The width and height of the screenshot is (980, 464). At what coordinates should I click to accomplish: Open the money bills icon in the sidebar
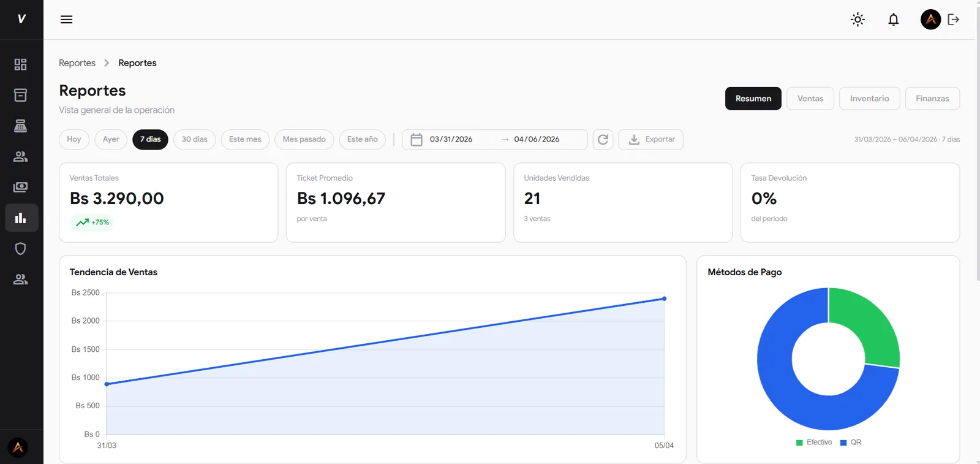coord(20,187)
